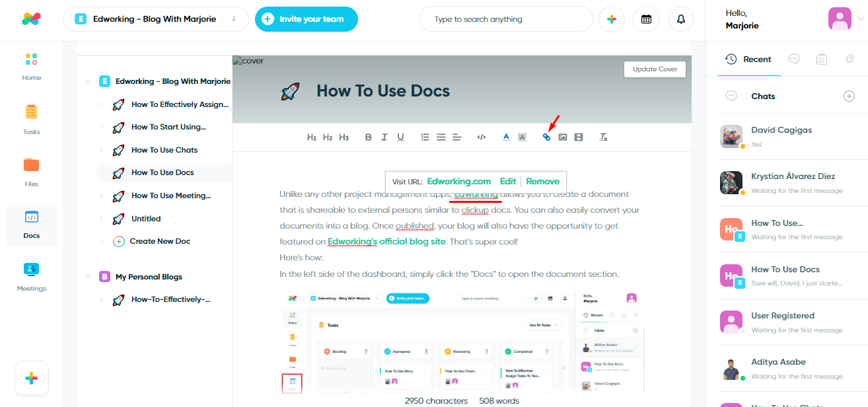868x407 pixels.
Task: Clear text formatting
Action: (603, 137)
